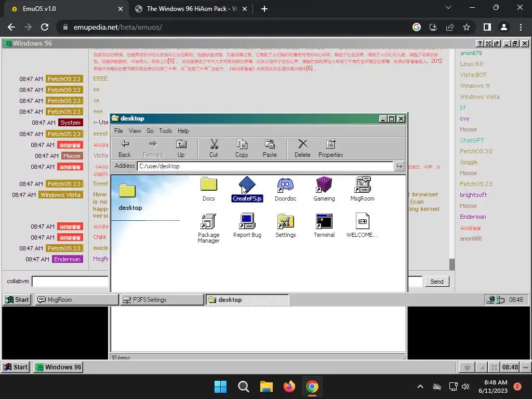Click the Forward toolbar button

click(x=153, y=148)
